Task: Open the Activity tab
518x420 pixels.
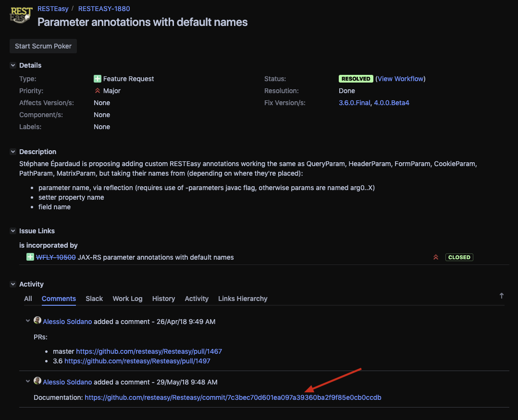Action: tap(197, 299)
